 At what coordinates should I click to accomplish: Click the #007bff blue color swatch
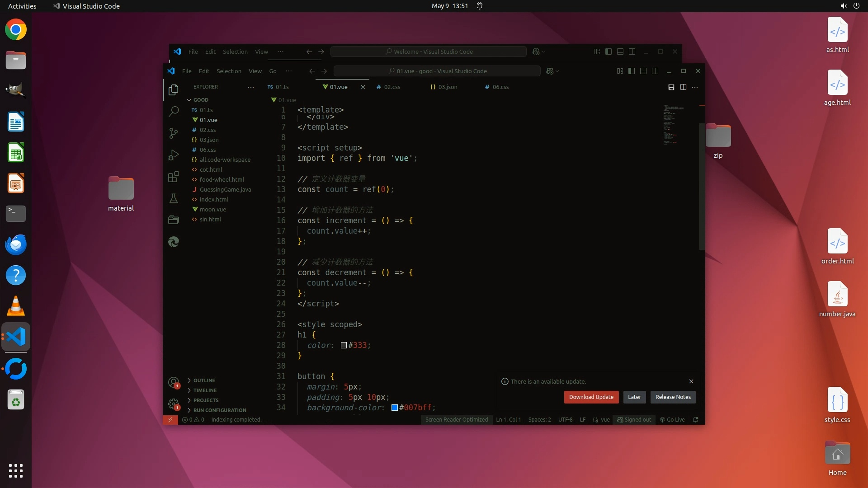coord(394,408)
